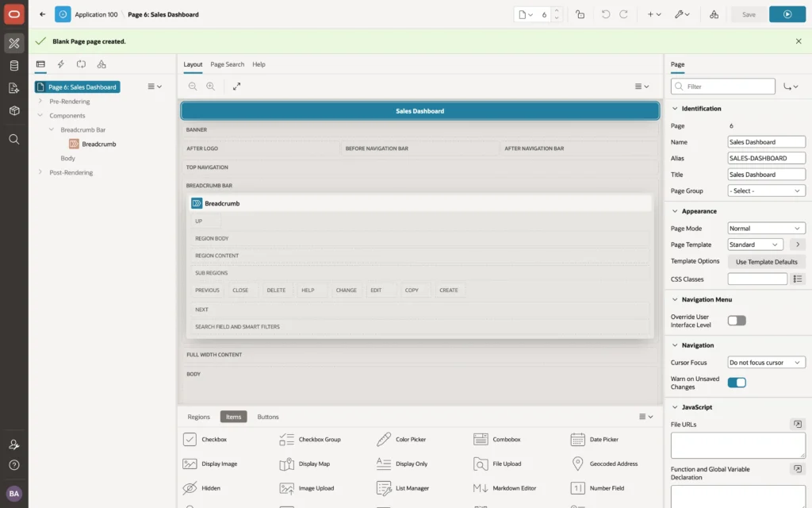
Task: Click the Save button
Action: click(x=749, y=14)
